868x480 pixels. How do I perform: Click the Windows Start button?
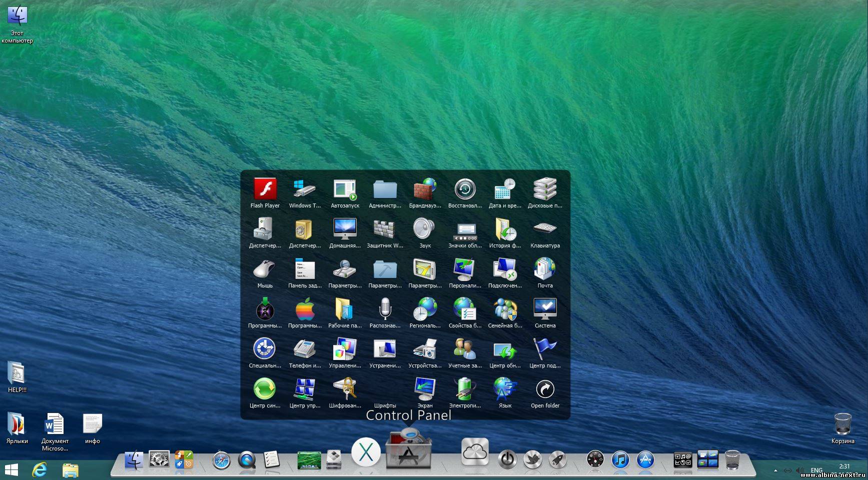coord(11,470)
